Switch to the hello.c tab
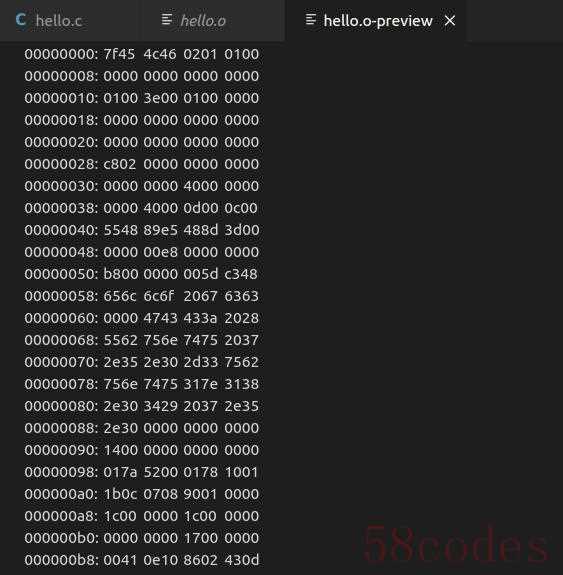 pos(50,21)
